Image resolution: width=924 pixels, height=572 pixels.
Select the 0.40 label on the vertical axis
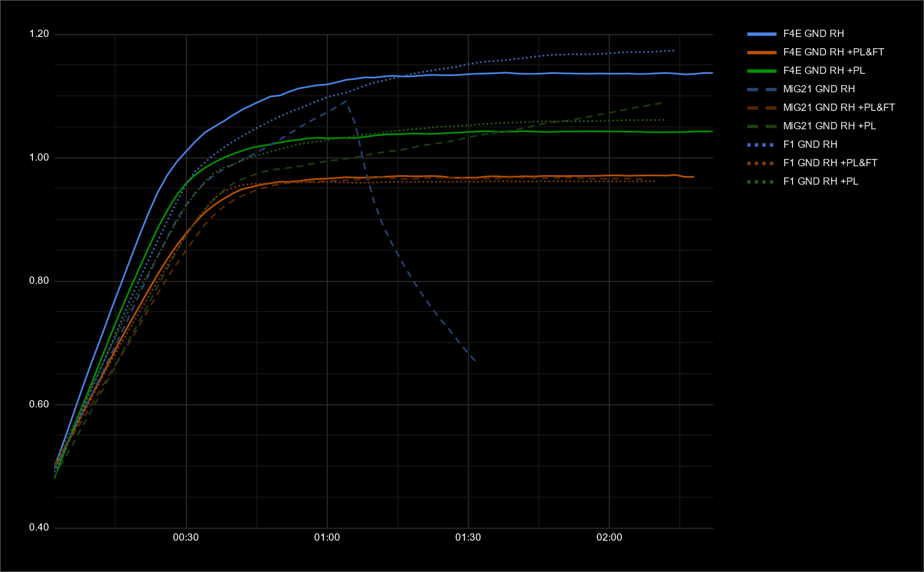(39, 528)
